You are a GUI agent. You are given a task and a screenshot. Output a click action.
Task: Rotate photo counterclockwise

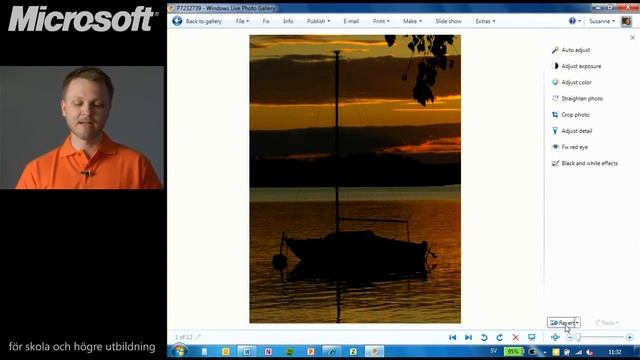pyautogui.click(x=484, y=338)
